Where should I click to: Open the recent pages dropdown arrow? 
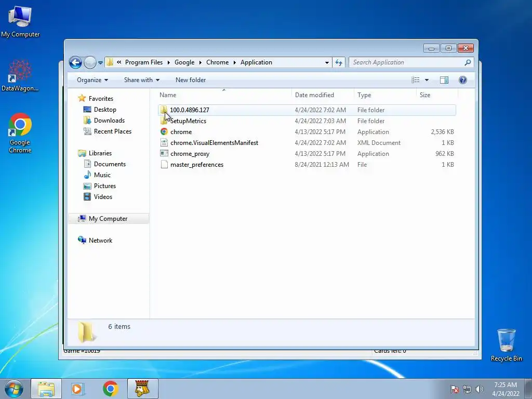coord(100,63)
